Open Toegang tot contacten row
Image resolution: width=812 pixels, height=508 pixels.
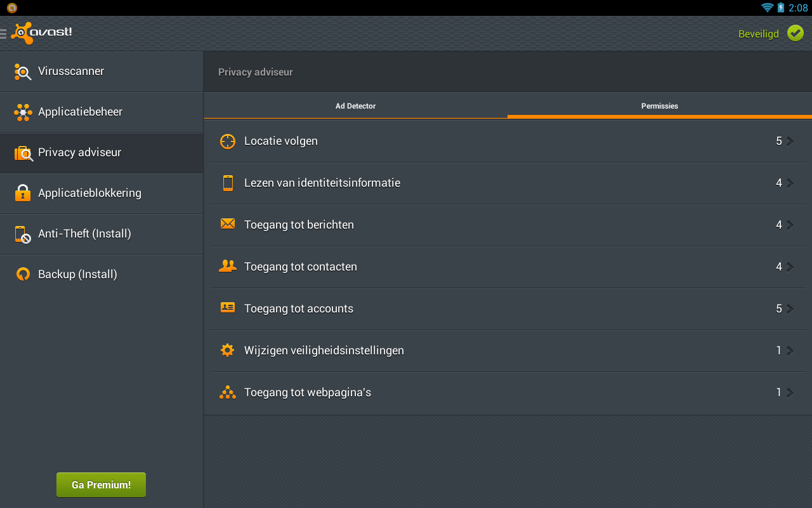coord(507,267)
